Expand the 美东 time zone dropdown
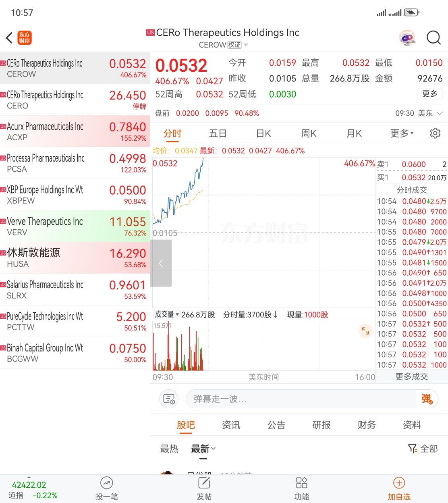 [x=440, y=113]
